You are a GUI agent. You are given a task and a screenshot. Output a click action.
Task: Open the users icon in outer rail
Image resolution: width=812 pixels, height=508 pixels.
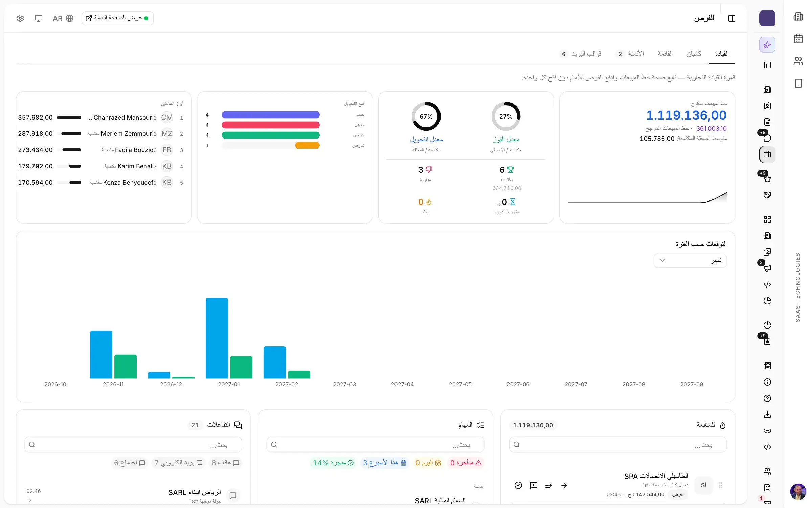798,61
